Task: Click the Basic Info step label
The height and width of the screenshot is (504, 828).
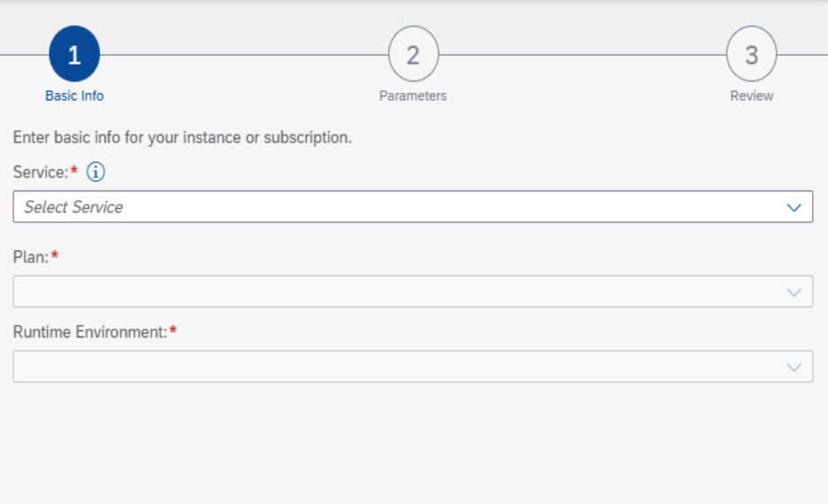Action: tap(74, 96)
